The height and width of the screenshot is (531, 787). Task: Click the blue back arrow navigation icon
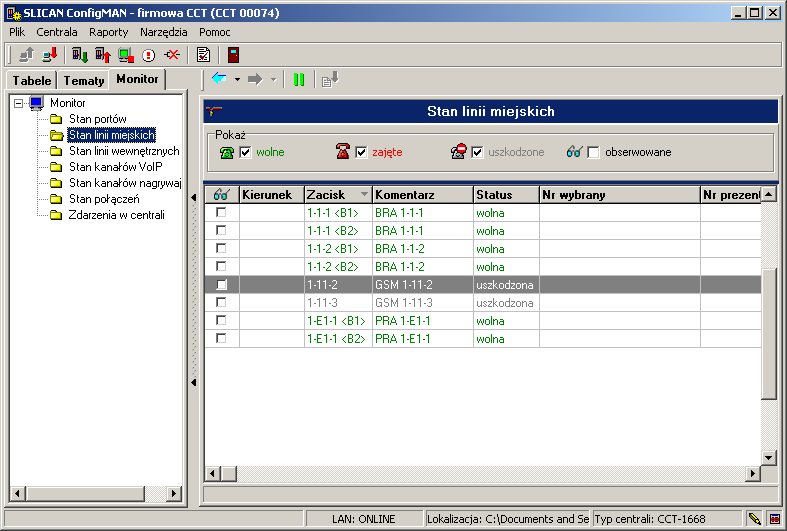click(219, 79)
